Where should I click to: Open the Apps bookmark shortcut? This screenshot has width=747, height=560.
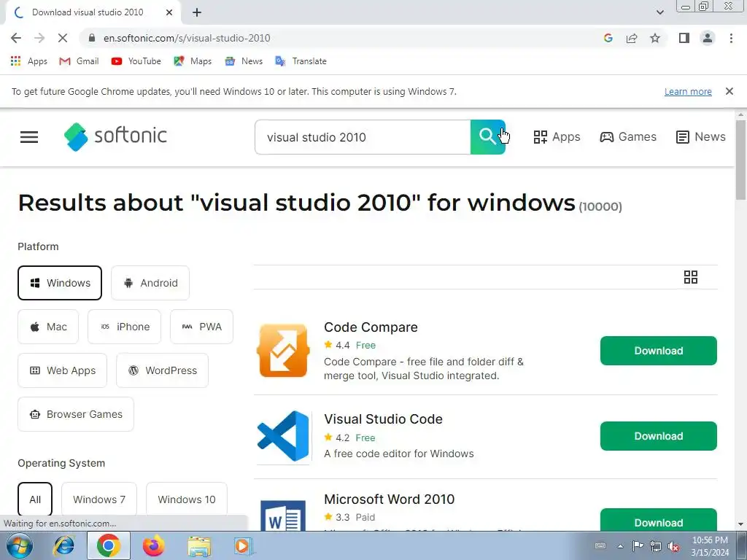[x=29, y=61]
